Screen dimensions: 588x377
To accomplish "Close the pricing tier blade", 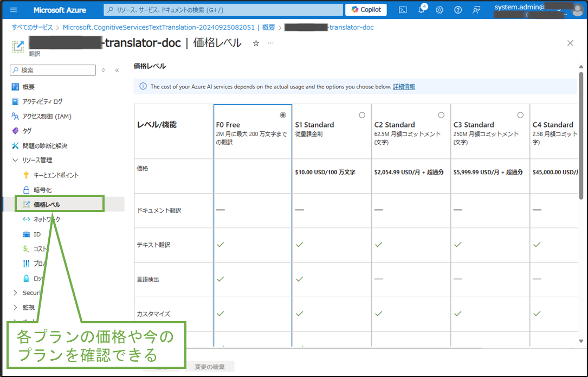I will click(570, 43).
